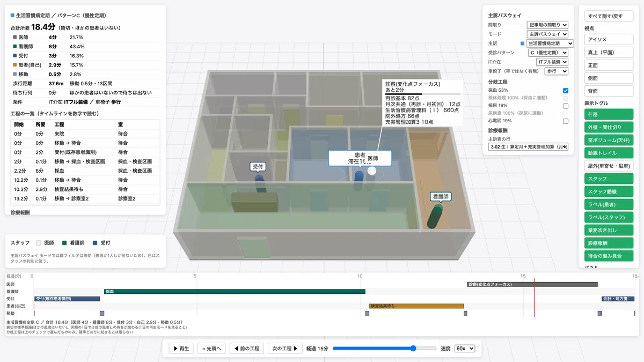Click the 医師 swatch in the スタッフ legend
This screenshot has height=362, width=644.
tap(39, 243)
